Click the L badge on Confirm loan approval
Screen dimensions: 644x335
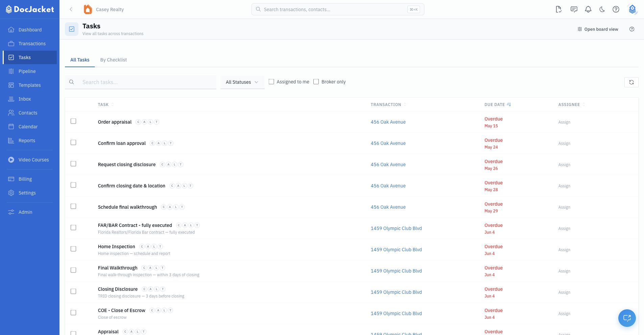(165, 143)
